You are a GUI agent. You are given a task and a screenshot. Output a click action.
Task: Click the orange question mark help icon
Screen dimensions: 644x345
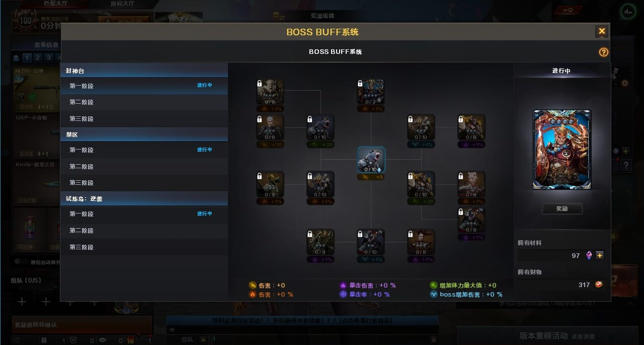click(604, 52)
